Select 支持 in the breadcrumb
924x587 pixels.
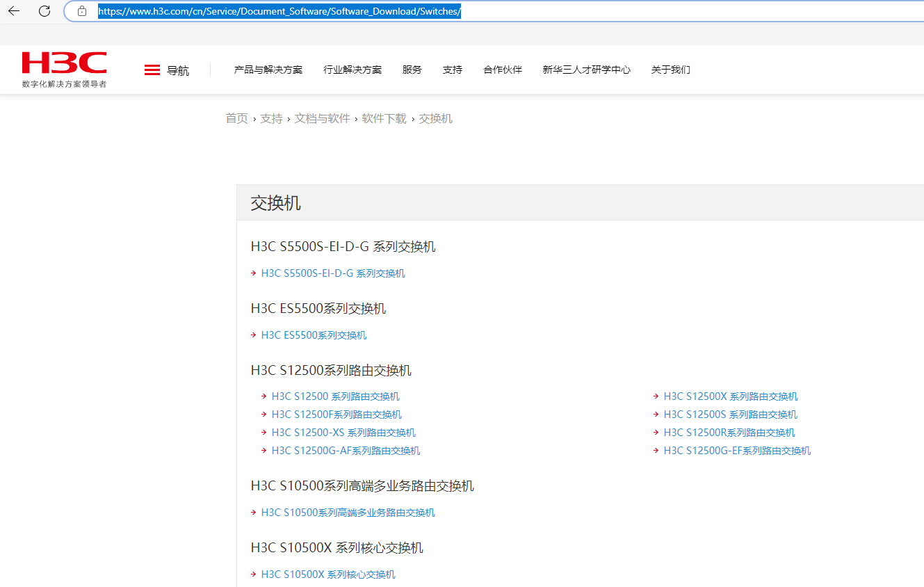point(271,119)
